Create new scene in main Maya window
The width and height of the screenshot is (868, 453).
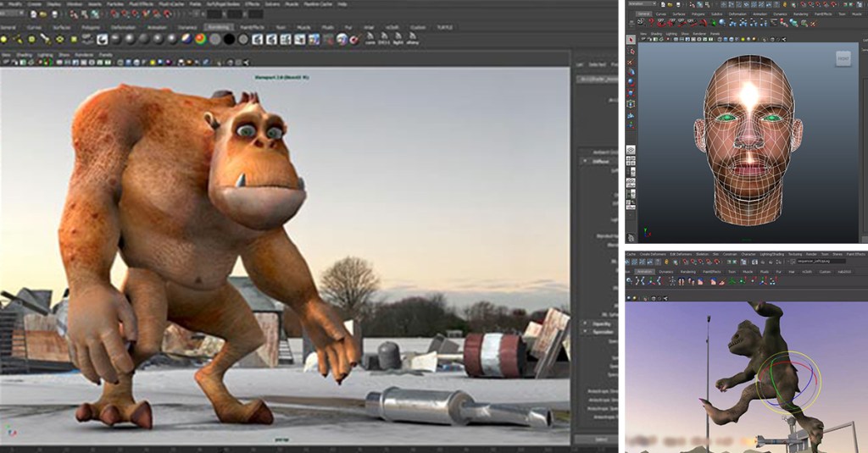click(x=33, y=14)
